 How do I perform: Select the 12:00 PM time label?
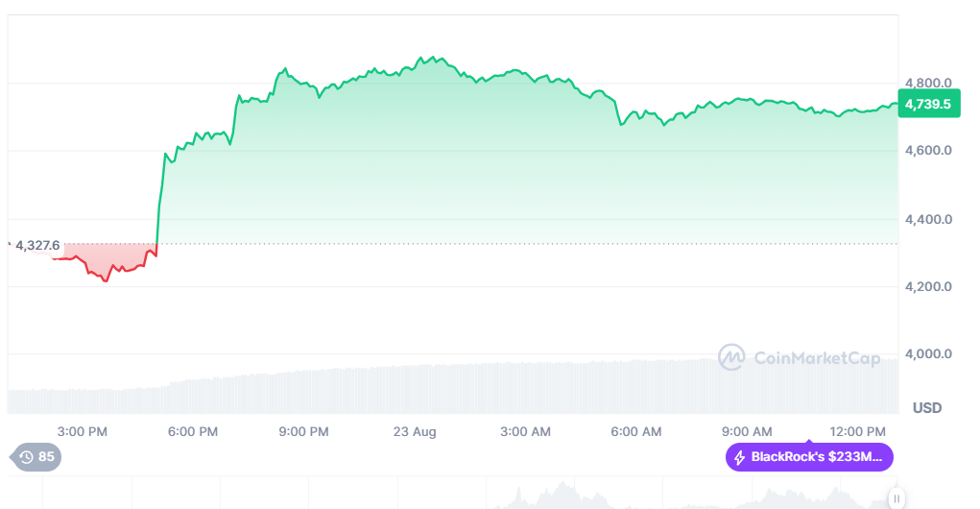coord(858,432)
